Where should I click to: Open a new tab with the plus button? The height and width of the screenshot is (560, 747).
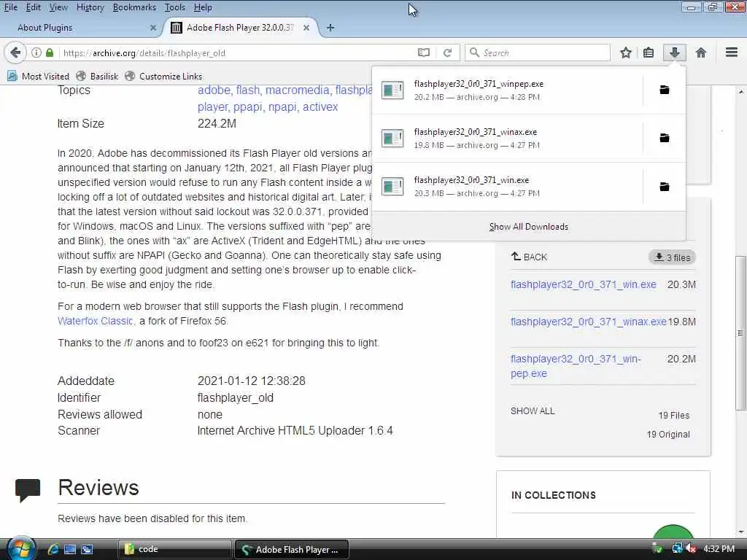[330, 28]
